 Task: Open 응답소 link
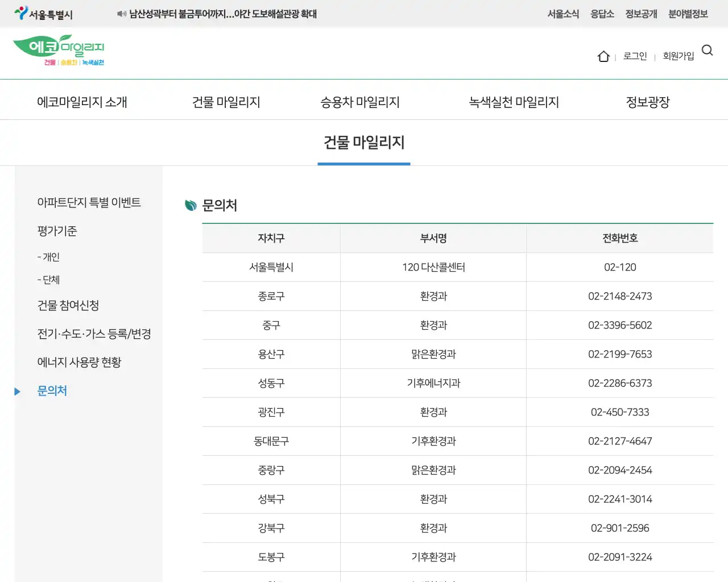(x=602, y=14)
